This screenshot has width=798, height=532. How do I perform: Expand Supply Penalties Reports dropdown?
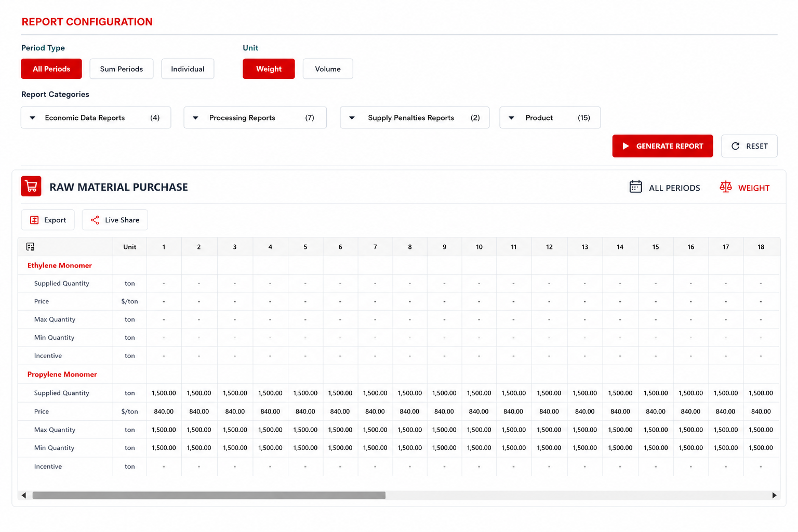[415, 117]
